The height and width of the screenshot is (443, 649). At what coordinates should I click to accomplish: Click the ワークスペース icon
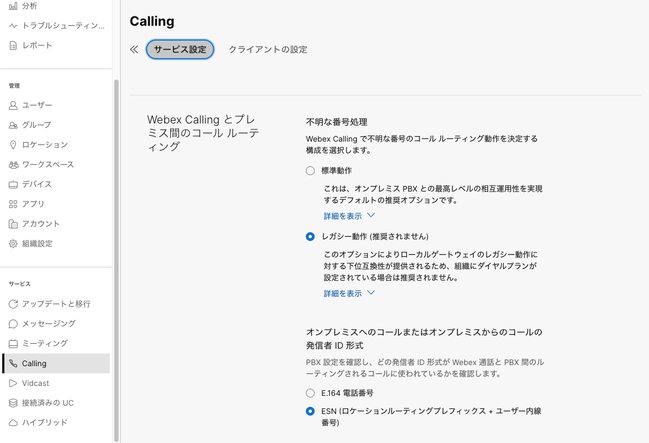13,165
